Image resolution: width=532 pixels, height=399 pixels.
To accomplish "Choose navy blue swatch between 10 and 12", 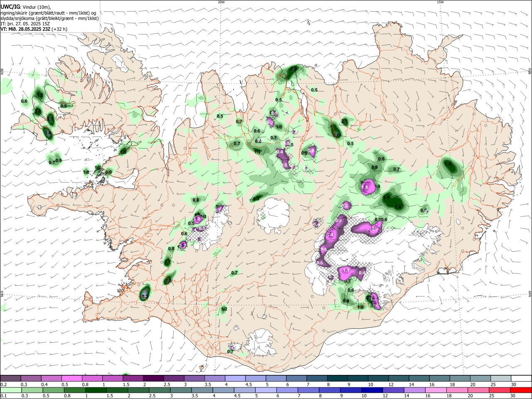I will point(372,390).
